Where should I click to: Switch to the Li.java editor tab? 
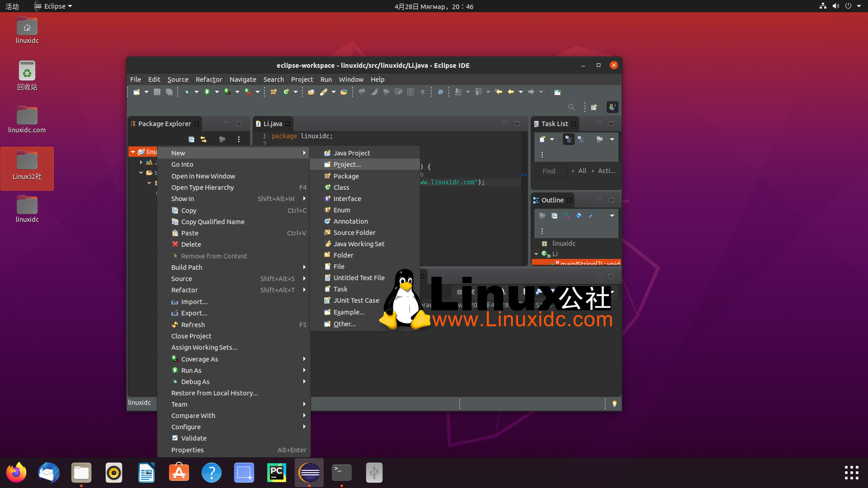(x=273, y=123)
